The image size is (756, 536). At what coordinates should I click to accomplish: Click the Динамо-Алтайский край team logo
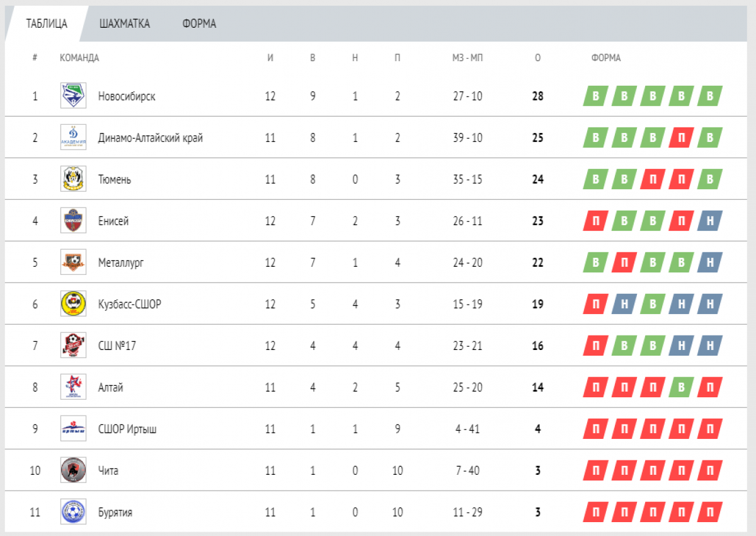73,137
